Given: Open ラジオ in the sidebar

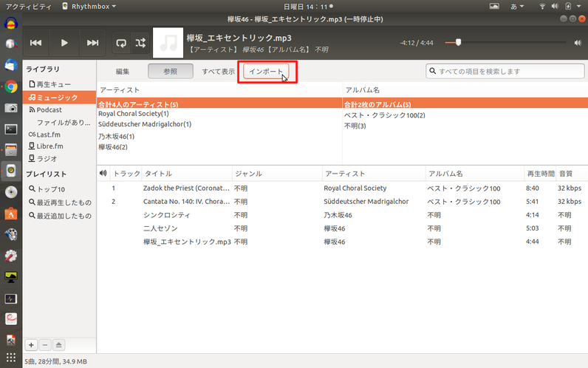Looking at the screenshot, I should [59, 159].
